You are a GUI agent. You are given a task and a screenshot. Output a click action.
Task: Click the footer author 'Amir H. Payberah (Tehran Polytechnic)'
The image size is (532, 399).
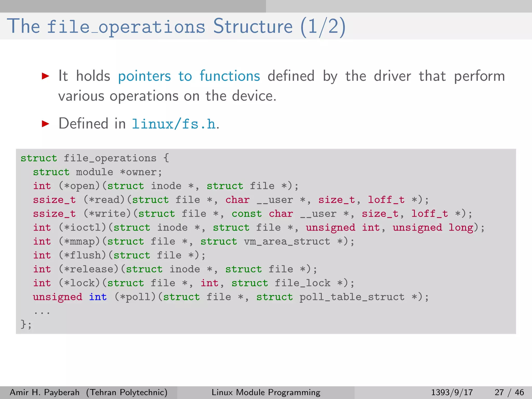coord(89,392)
